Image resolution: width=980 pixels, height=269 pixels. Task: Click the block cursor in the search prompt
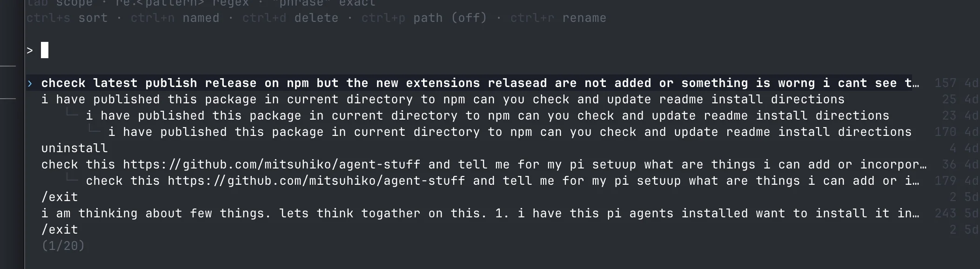tap(46, 50)
